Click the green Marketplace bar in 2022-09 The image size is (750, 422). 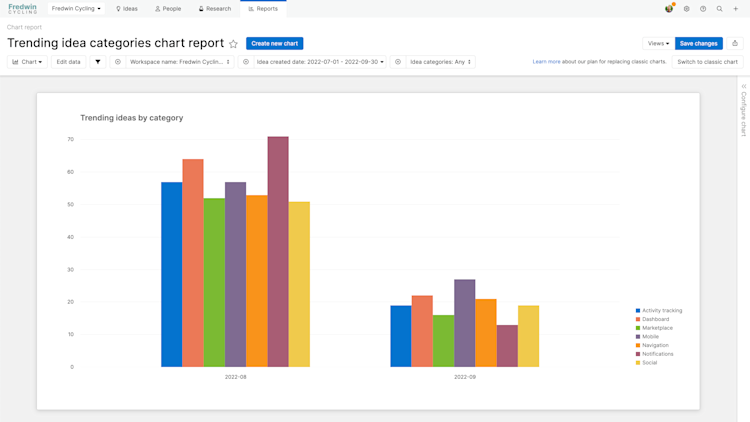click(443, 341)
